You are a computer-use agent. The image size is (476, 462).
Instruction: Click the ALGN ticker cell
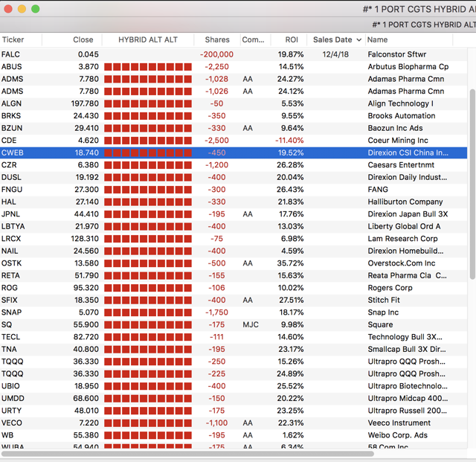pos(11,103)
